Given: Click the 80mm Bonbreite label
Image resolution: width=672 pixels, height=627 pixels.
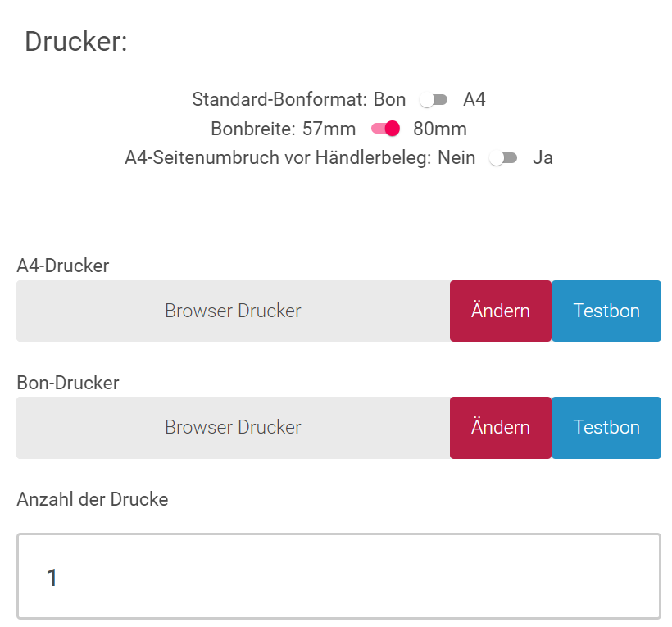Looking at the screenshot, I should [440, 129].
